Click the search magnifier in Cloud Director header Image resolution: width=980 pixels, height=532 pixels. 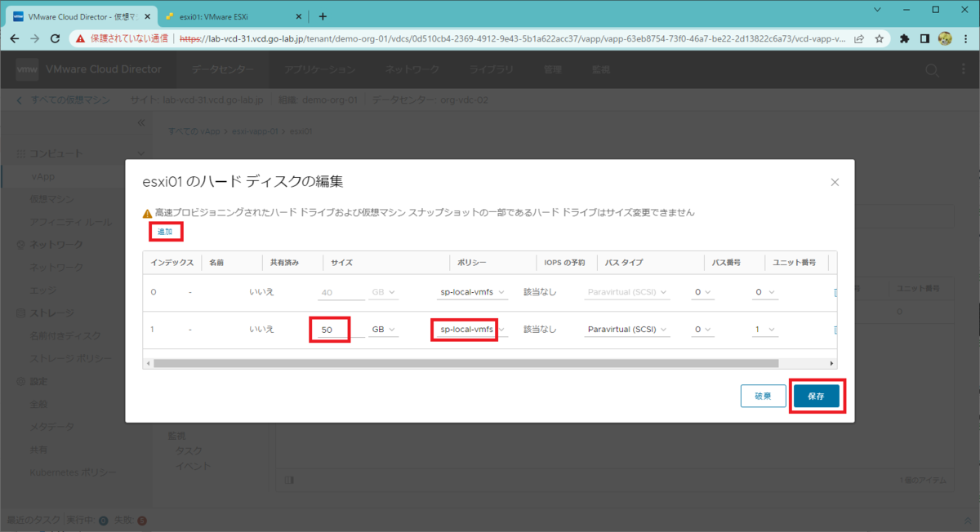point(932,71)
